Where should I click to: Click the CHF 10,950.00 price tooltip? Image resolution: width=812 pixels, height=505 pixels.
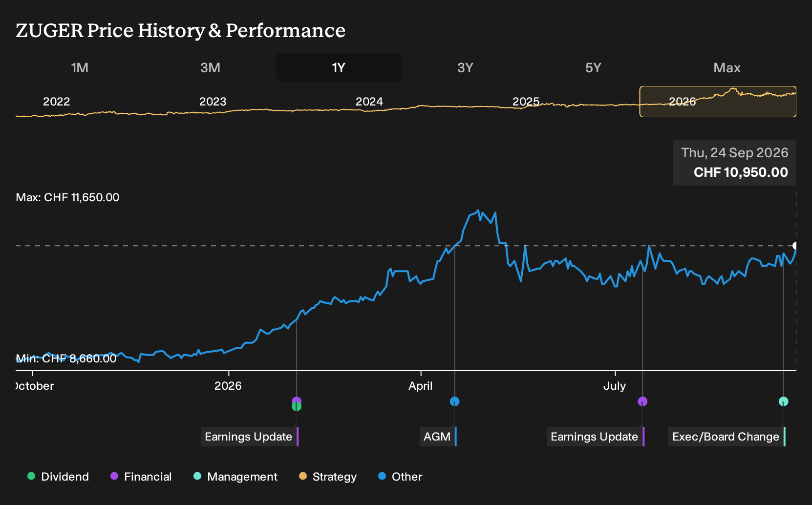click(x=735, y=163)
